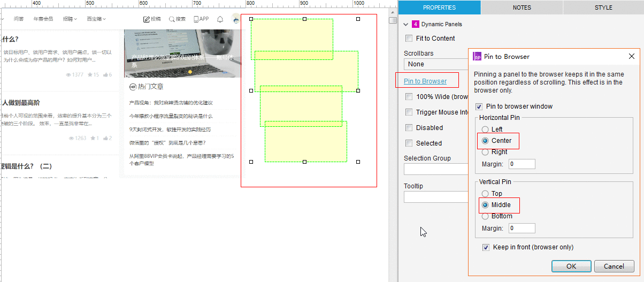
Task: Click the eye views icon next to 1263
Action: pyautogui.click(x=72, y=138)
